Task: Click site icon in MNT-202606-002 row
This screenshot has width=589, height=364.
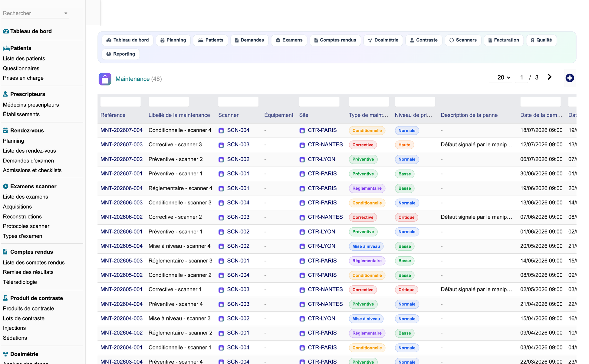Action: point(302,217)
